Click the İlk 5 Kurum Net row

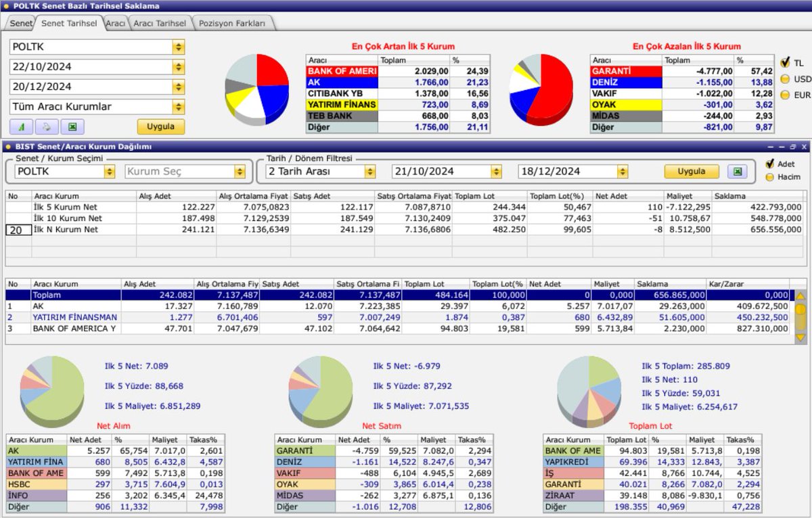405,207
